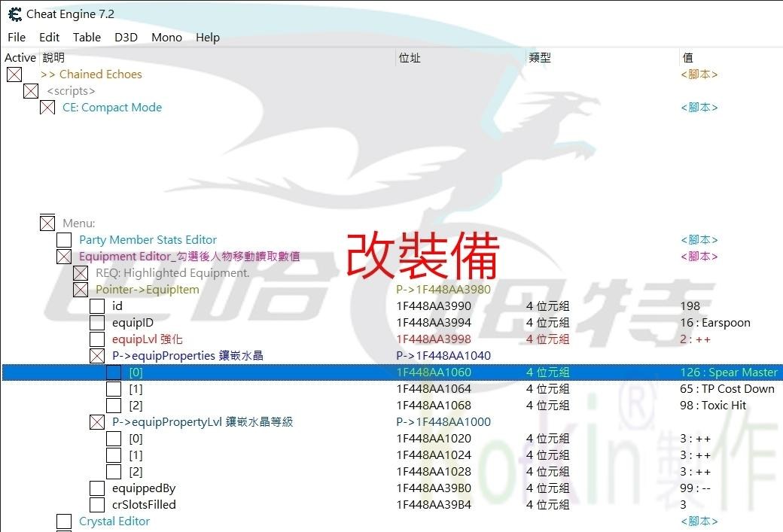
Task: Enable the Crystal Editor script
Action: pos(64,521)
